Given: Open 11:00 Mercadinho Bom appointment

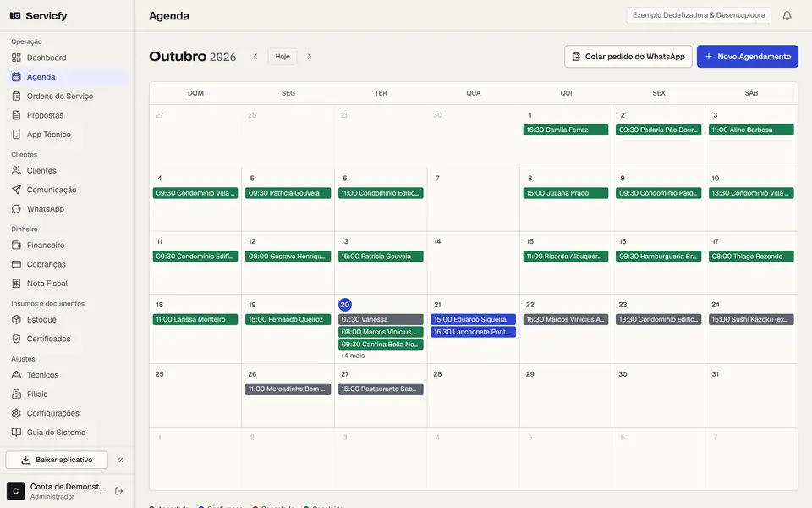Looking at the screenshot, I should point(288,389).
